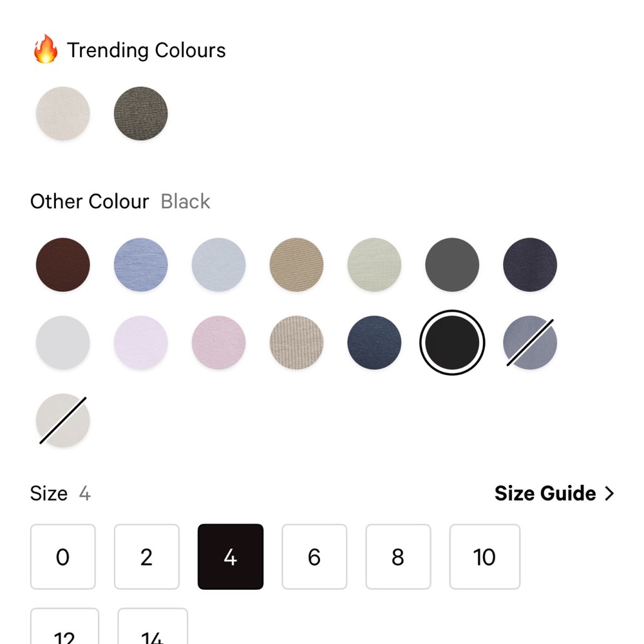Viewport: 644px width, 644px height.
Task: Open the Size Guide link
Action: pos(545,493)
